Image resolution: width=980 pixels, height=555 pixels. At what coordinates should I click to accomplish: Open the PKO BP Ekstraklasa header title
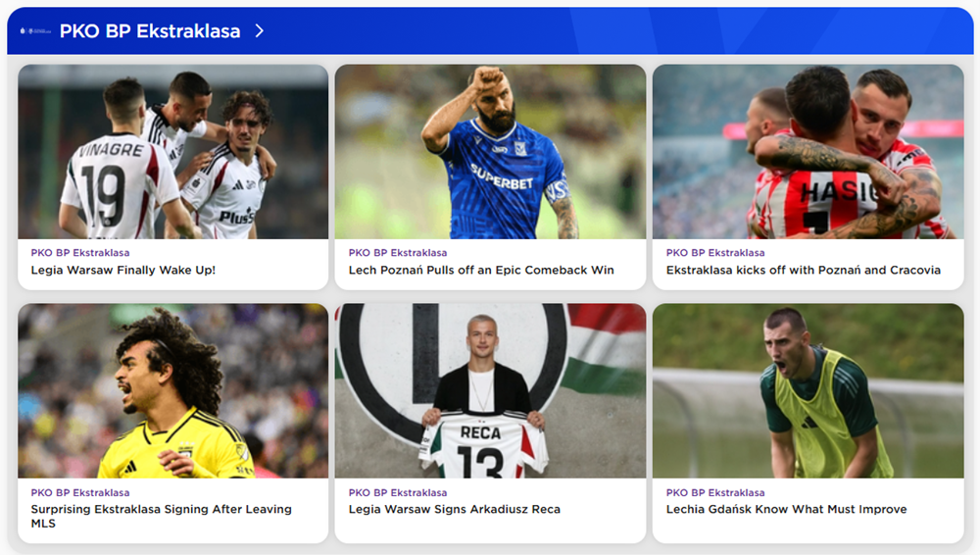(150, 30)
